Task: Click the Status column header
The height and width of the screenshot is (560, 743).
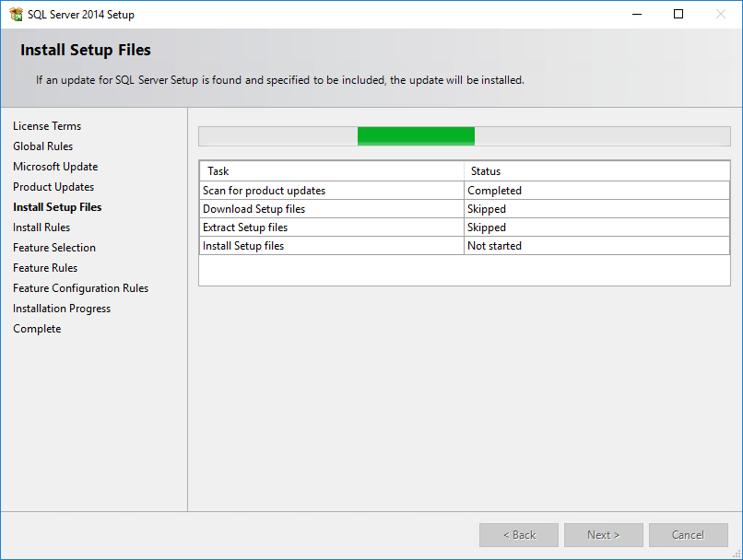Action: coord(596,171)
